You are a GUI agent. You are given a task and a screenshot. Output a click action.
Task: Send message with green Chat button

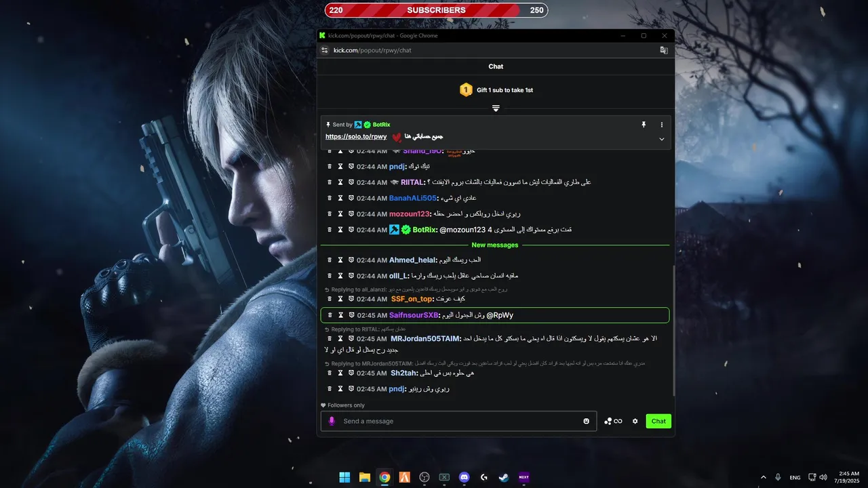(x=658, y=421)
